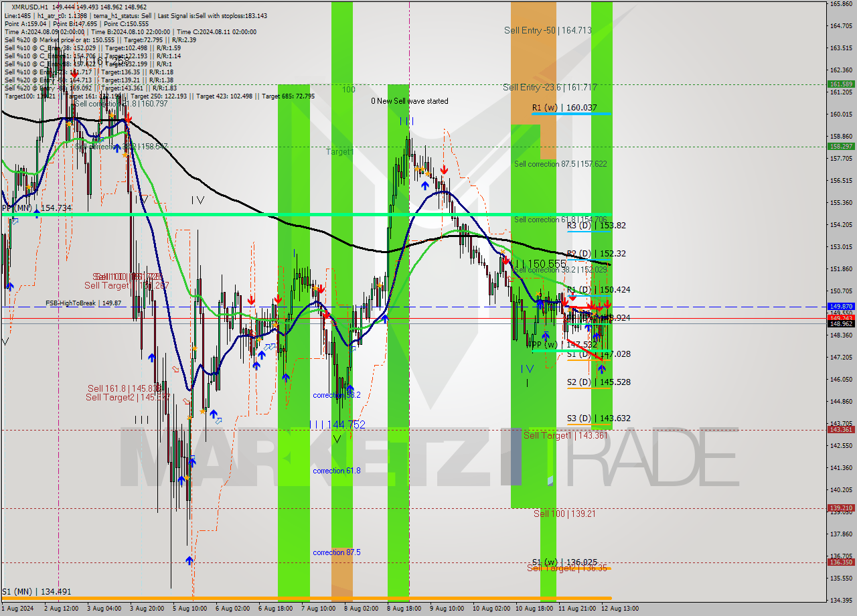
Task: Select the 'correction 61.8' blue label
Action: pyautogui.click(x=337, y=471)
